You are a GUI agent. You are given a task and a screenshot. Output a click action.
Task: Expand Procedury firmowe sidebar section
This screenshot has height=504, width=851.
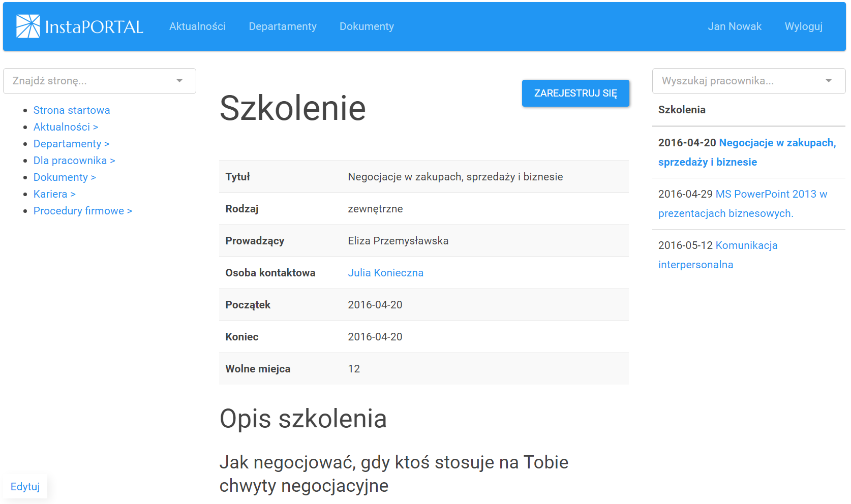click(x=82, y=211)
